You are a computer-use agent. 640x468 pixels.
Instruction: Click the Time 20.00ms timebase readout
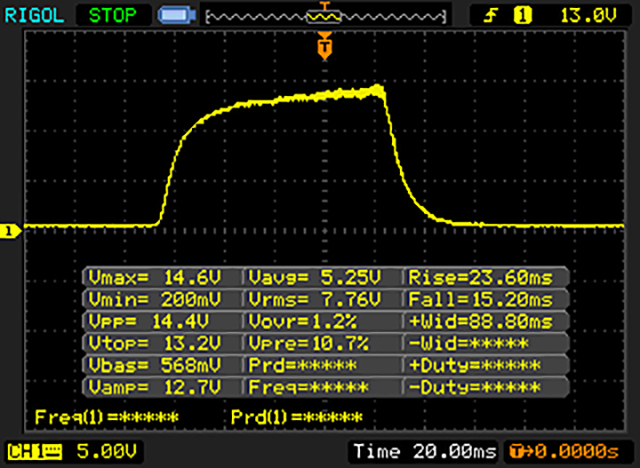pos(425,451)
